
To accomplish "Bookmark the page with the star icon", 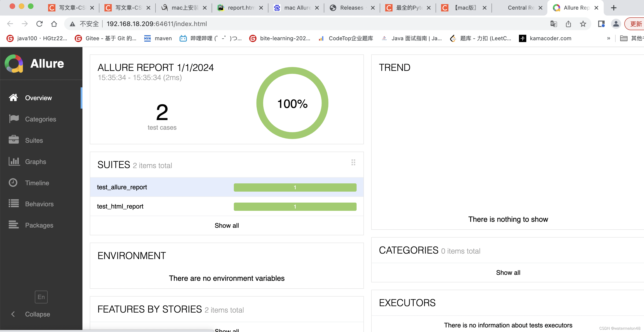I will 583,24.
